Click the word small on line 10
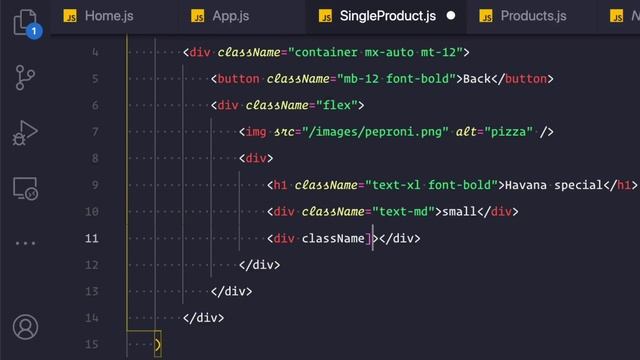This screenshot has height=360, width=640. tap(459, 212)
